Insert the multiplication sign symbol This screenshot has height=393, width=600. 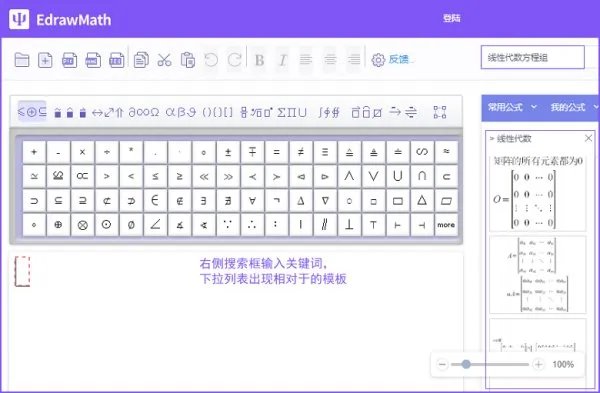click(82, 152)
